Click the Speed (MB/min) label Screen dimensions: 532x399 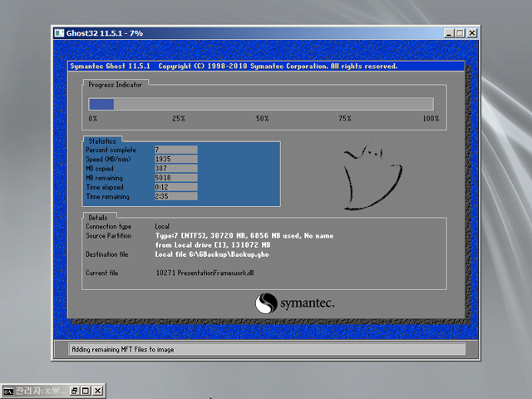(108, 159)
